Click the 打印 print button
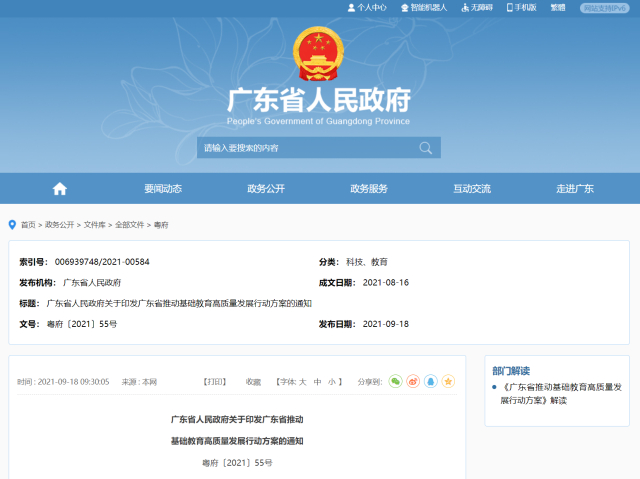Viewport: 640px width, 479px height. (x=215, y=382)
